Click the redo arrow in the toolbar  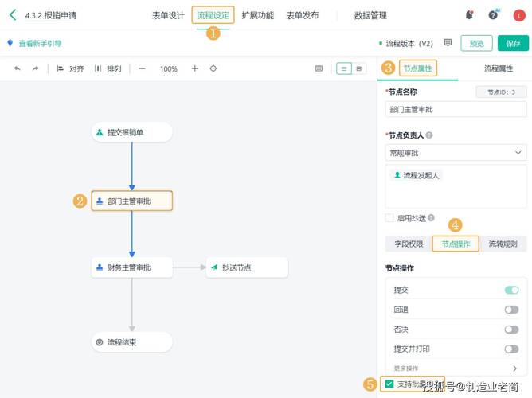[35, 69]
